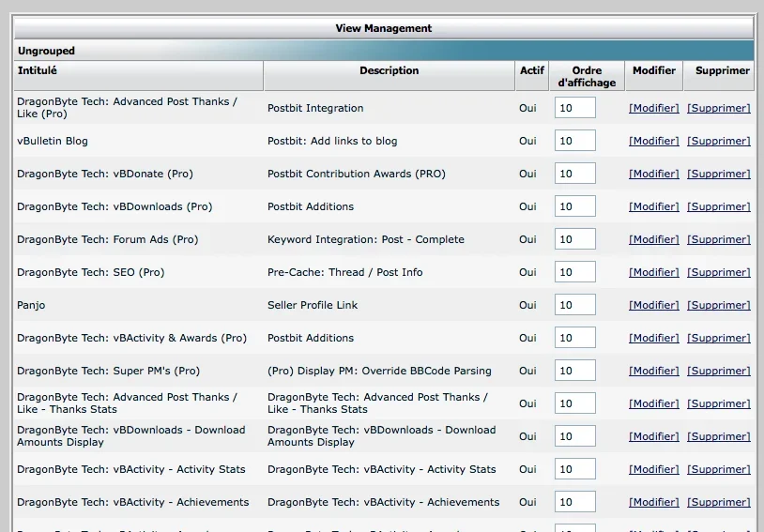This screenshot has width=764, height=532.
Task: Open Modifier for Panjo row
Action: tap(653, 305)
